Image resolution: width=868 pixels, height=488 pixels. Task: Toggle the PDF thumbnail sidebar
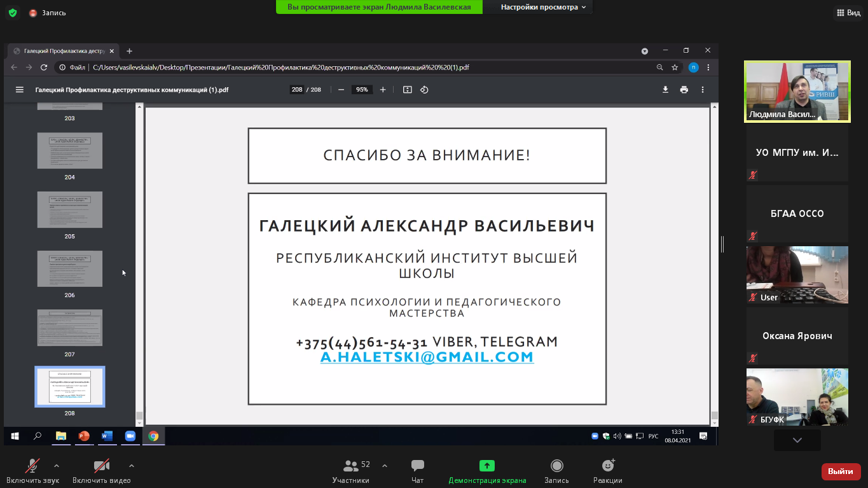click(20, 90)
